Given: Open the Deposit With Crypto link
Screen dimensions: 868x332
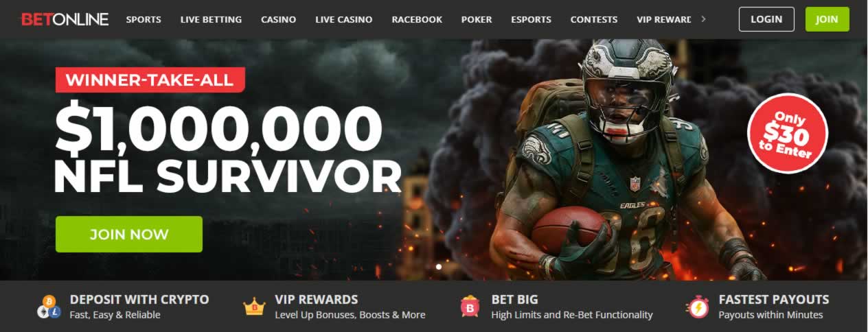Looking at the screenshot, I should coord(139,300).
